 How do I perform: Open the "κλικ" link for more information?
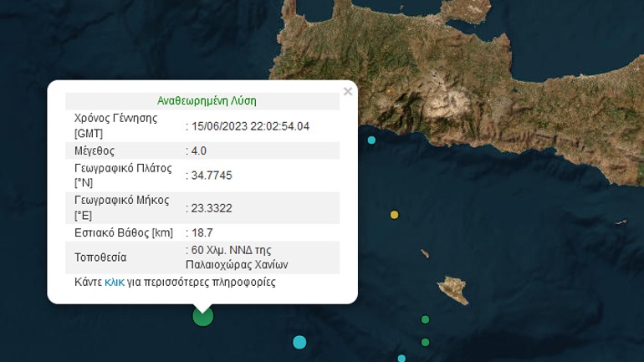point(115,282)
